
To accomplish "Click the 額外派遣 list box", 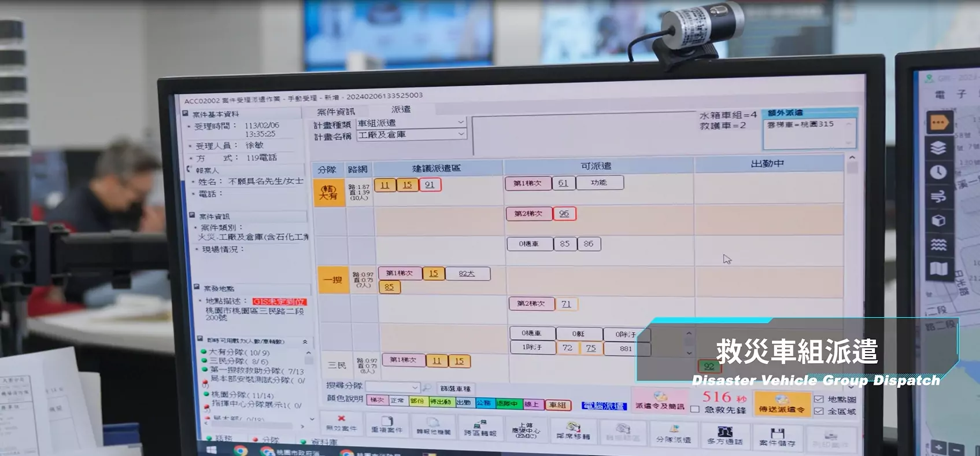I will coord(809,133).
